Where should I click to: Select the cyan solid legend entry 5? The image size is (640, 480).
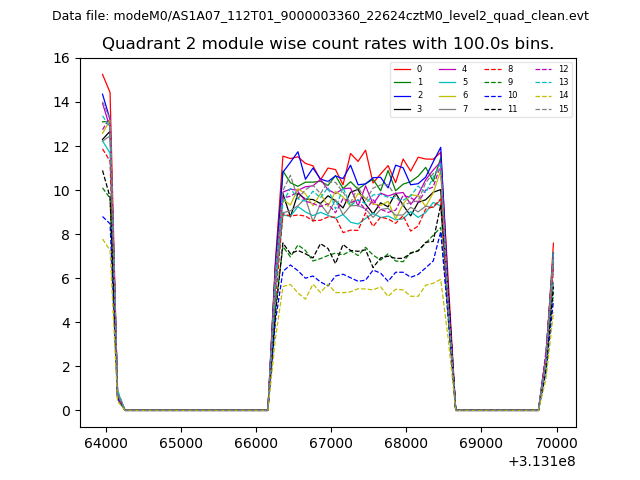[x=453, y=82]
